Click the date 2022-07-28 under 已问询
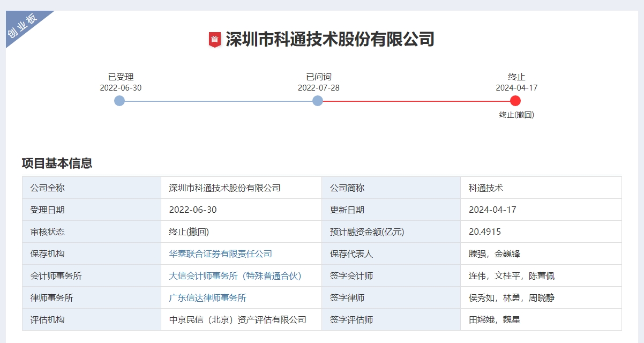Viewport: 644px width, 343px height. point(319,88)
